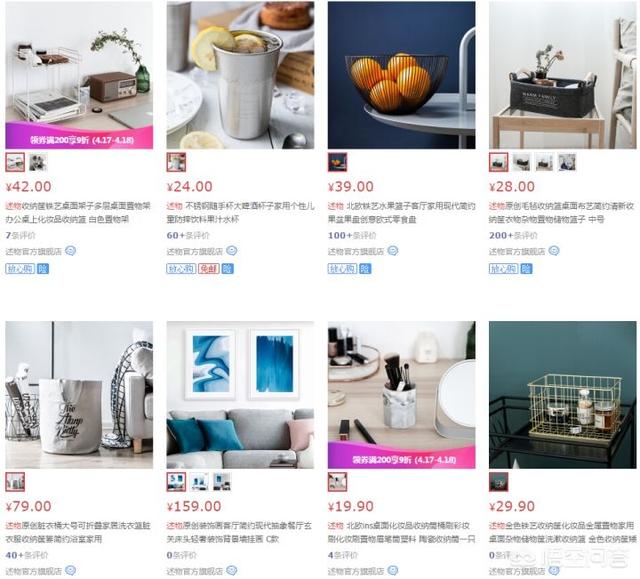
Task: Click the blue 险 badge under the ¥28.00 item
Action: pyautogui.click(x=527, y=268)
